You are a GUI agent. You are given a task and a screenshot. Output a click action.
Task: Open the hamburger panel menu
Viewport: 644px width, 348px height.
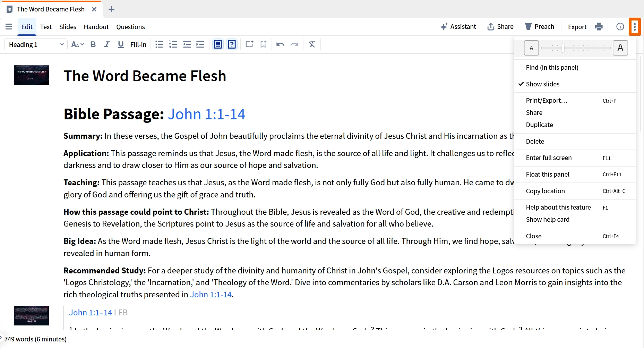9,27
